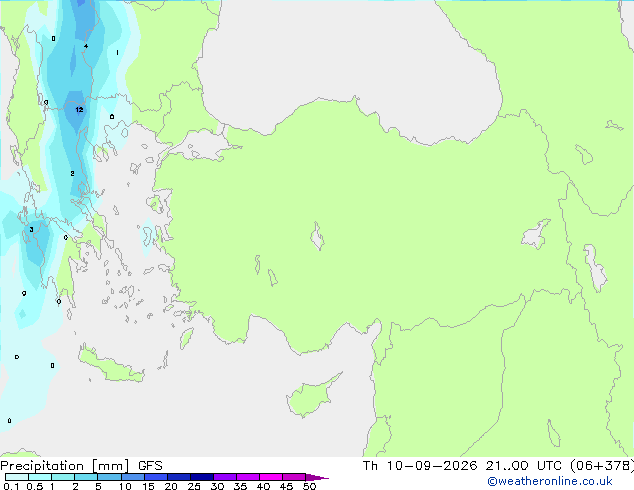Click the '4' precipitation value on map
This screenshot has height=490, width=634.
click(x=86, y=46)
